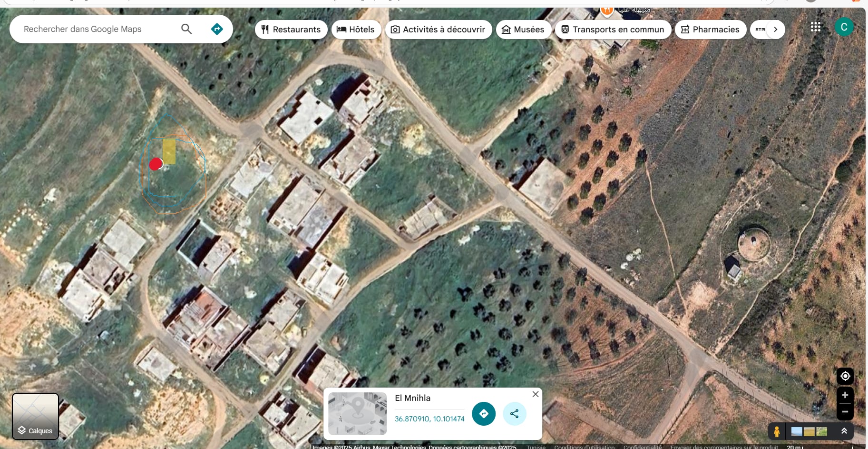Show more category chips

click(x=775, y=30)
